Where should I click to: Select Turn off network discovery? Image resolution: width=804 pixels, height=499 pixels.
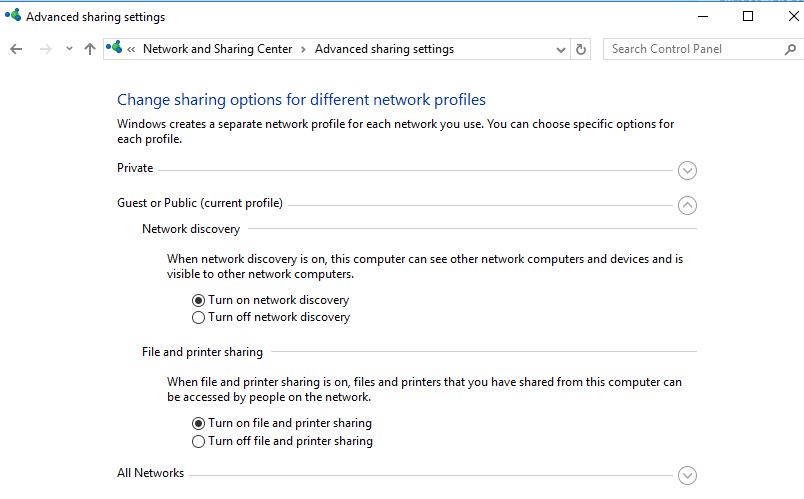tap(199, 318)
